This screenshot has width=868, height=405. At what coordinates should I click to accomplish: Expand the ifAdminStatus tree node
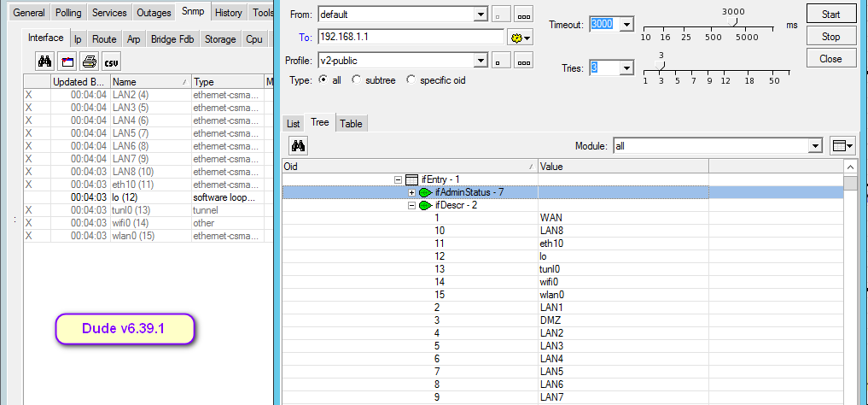(411, 192)
